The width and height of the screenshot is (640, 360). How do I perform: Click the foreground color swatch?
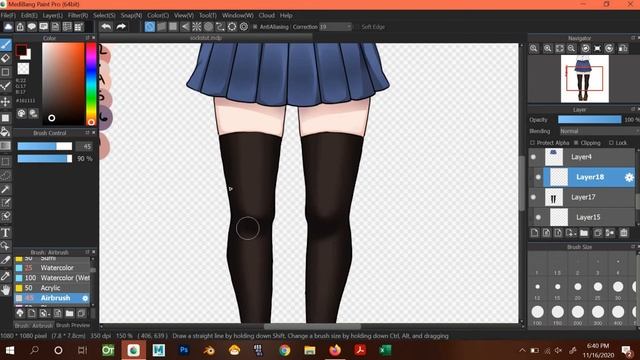(x=21, y=51)
